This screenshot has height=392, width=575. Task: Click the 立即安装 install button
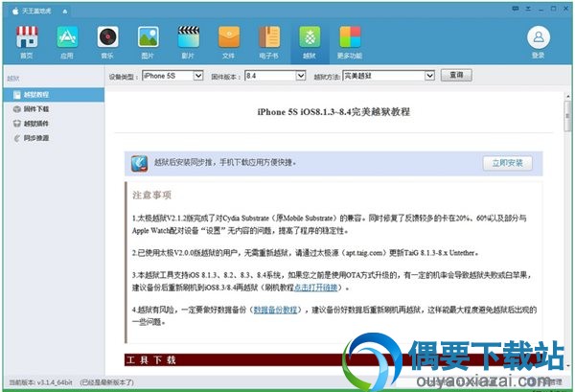click(x=508, y=163)
